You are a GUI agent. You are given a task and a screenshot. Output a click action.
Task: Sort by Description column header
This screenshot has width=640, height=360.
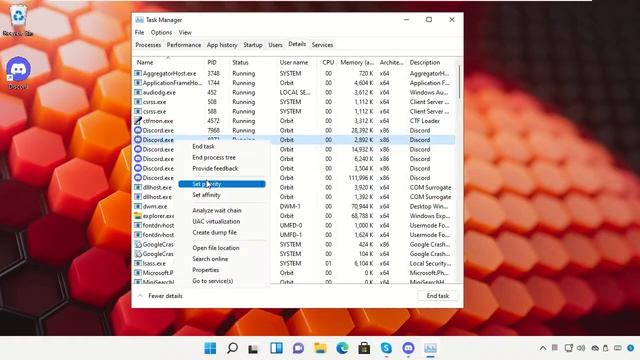pyautogui.click(x=431, y=62)
